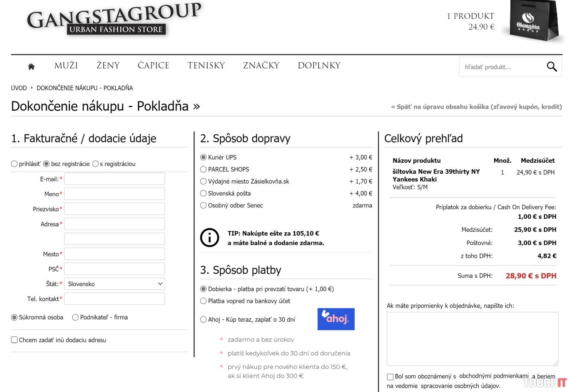This screenshot has width=572, height=392.
Task: Click the second address line field
Action: coord(114,239)
